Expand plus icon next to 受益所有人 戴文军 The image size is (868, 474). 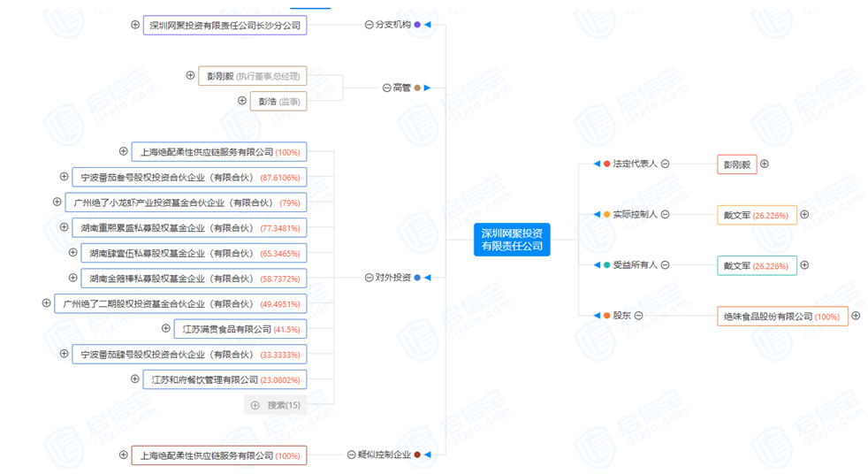point(804,264)
